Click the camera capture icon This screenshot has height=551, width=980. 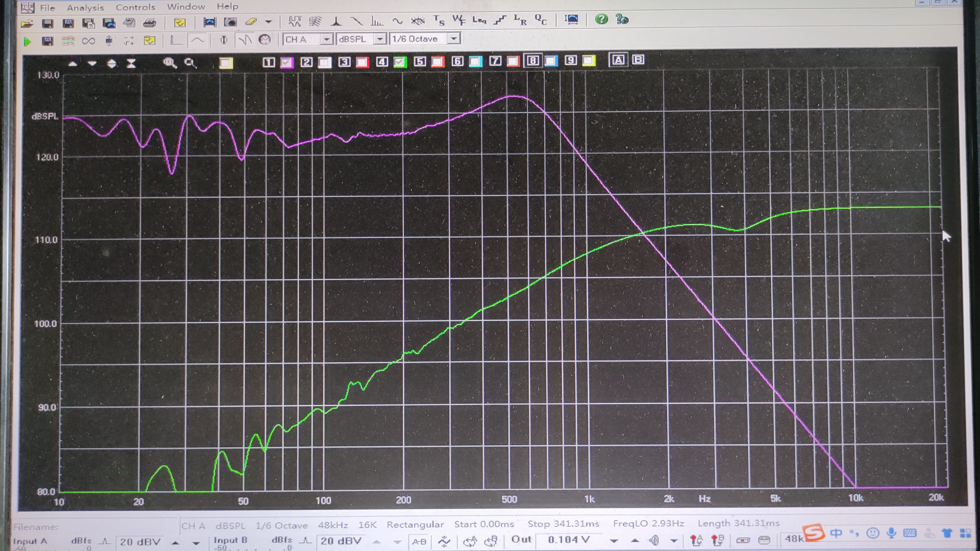pyautogui.click(x=230, y=22)
